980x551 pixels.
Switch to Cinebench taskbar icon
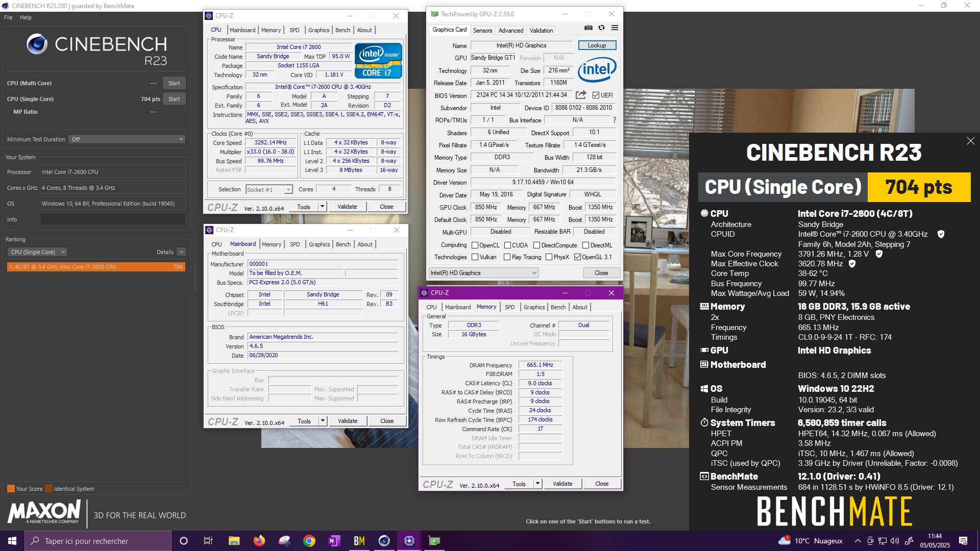pyautogui.click(x=384, y=541)
